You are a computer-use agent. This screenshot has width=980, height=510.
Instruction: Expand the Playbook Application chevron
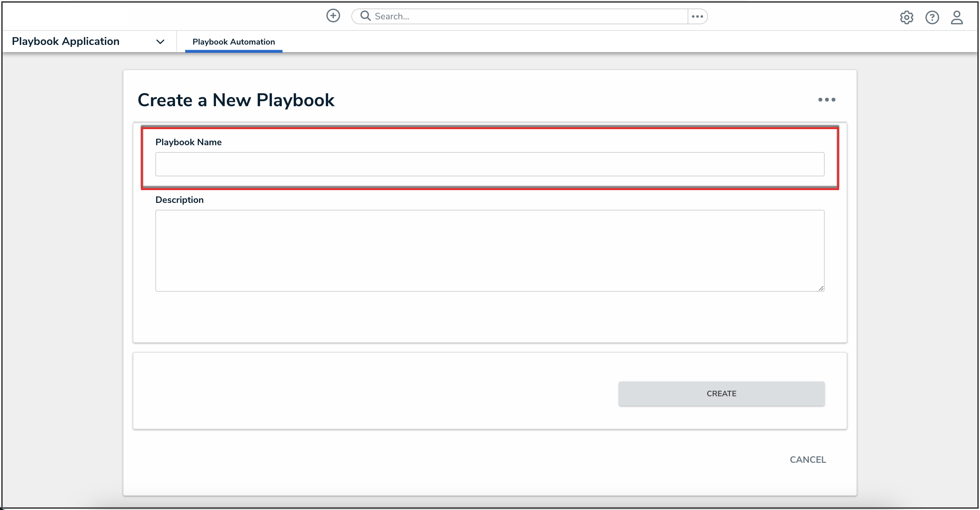160,41
